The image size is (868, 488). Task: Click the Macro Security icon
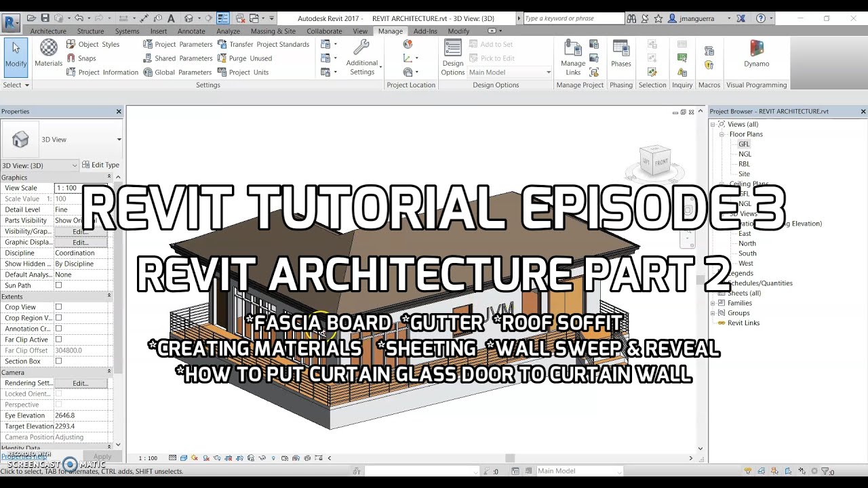click(x=709, y=65)
